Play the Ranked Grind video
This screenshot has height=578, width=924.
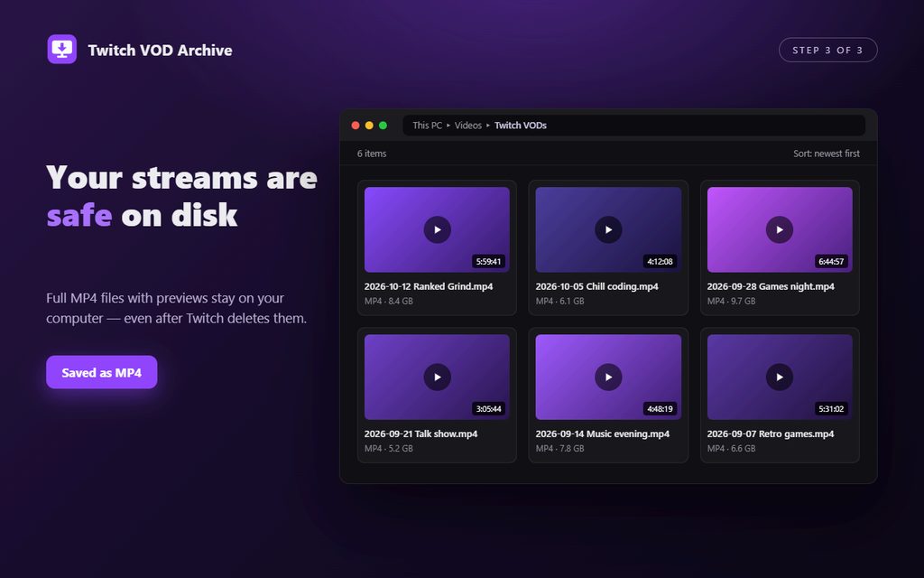[x=438, y=229]
